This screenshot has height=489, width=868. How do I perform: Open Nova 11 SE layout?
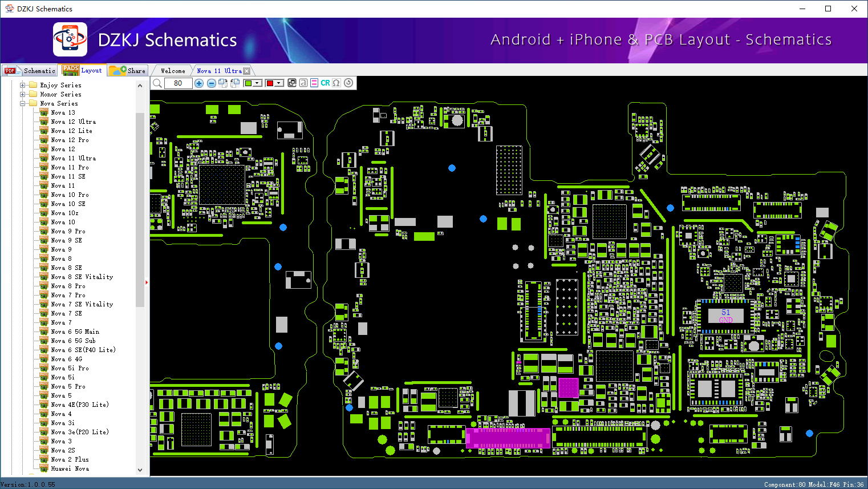coord(68,176)
